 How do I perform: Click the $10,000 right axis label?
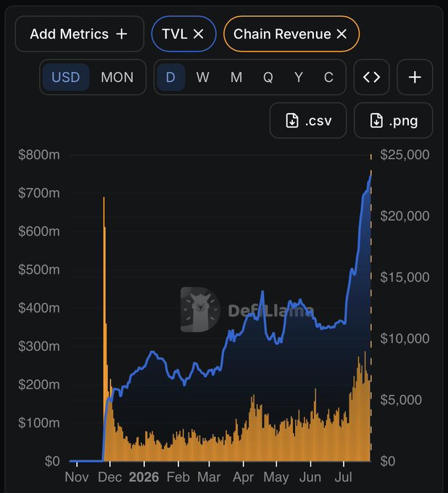(x=405, y=339)
